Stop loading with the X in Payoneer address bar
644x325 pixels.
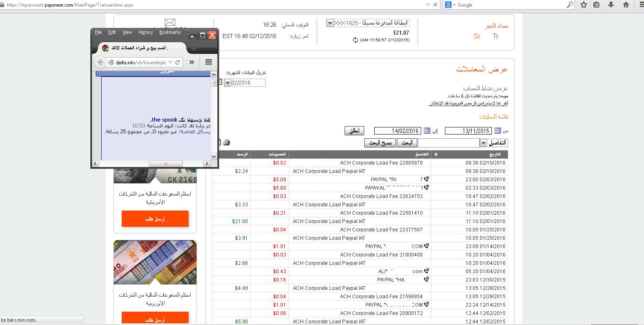coord(435,5)
